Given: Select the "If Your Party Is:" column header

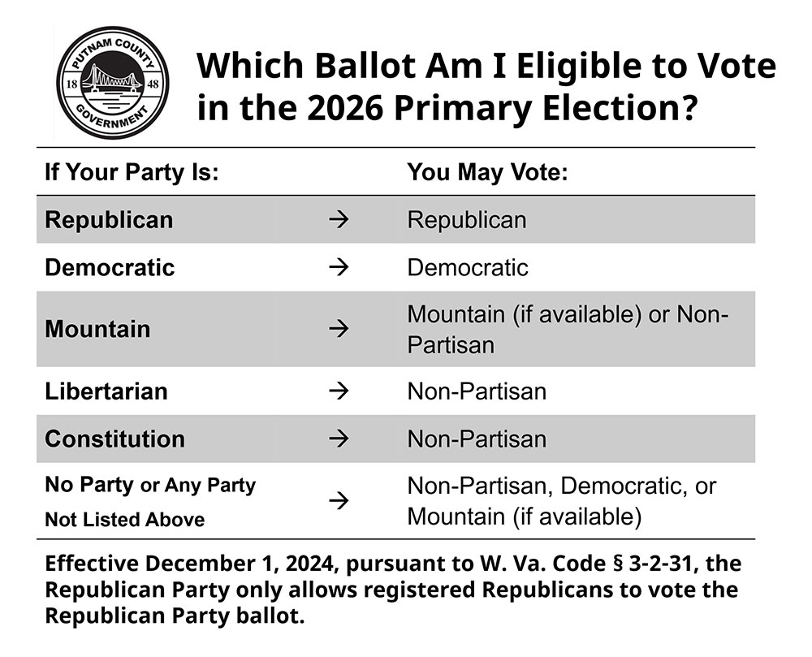Looking at the screenshot, I should point(132,172).
